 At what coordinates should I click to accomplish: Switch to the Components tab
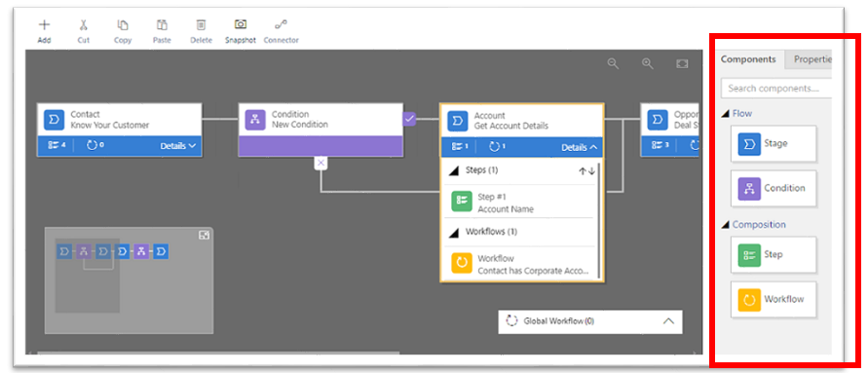tap(748, 59)
